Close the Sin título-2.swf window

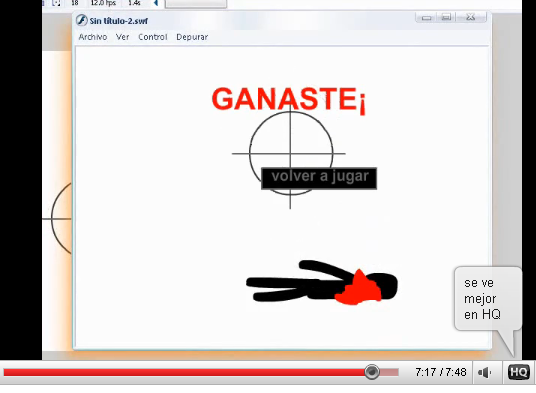click(471, 17)
